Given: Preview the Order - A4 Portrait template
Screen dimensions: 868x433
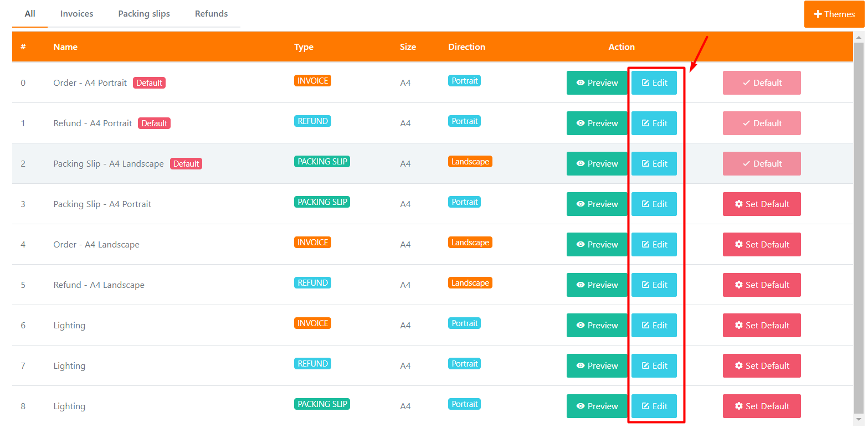Looking at the screenshot, I should [597, 83].
